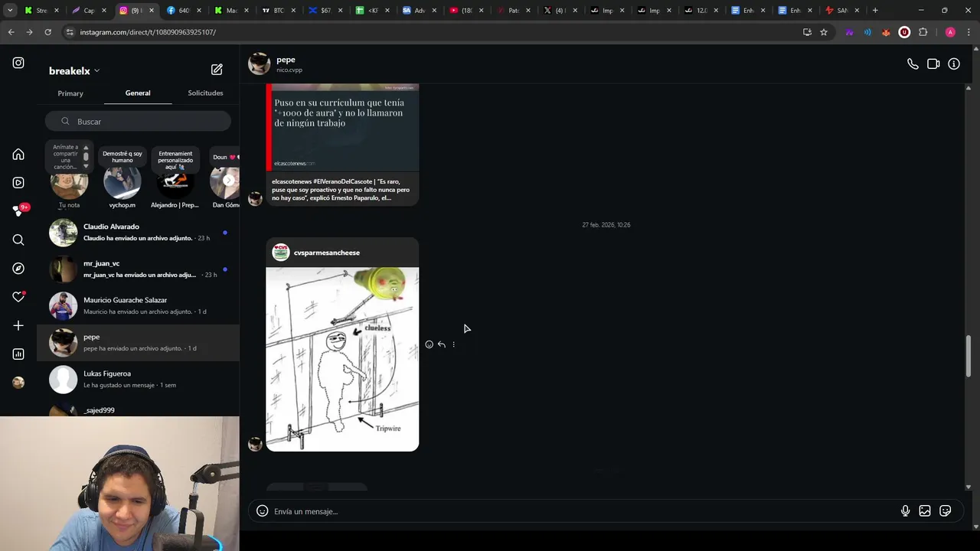This screenshot has height=551, width=980.
Task: Record a voice clip with microphone icon
Action: (x=905, y=511)
